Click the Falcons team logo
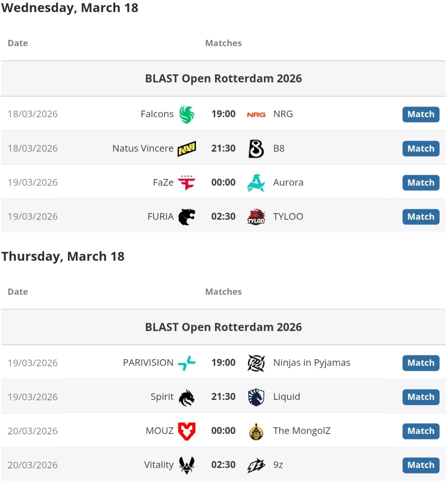The width and height of the screenshot is (448, 483). pos(187,114)
